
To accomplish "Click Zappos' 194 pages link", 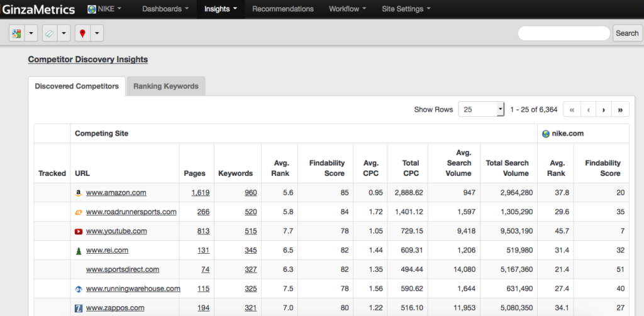I will click(203, 308).
